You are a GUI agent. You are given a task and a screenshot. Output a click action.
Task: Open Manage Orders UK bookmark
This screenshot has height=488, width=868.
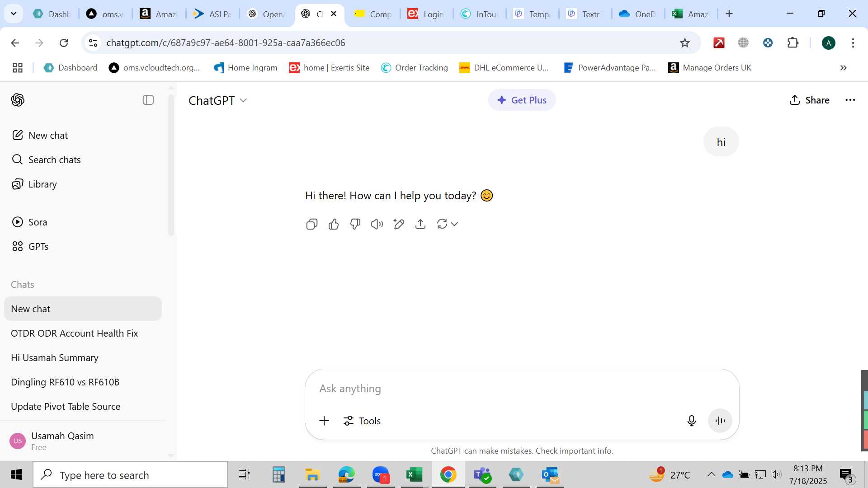(710, 68)
